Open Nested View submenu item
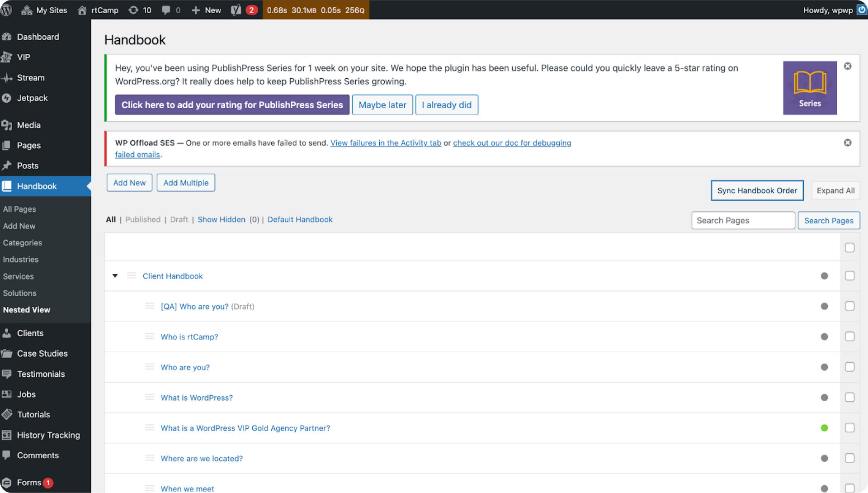The image size is (868, 493). click(26, 310)
